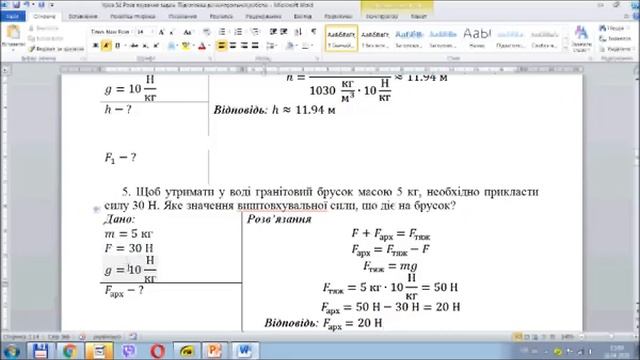Image resolution: width=640 pixels, height=360 pixels.
Task: Apply numbered list formatting
Action: 239,32
